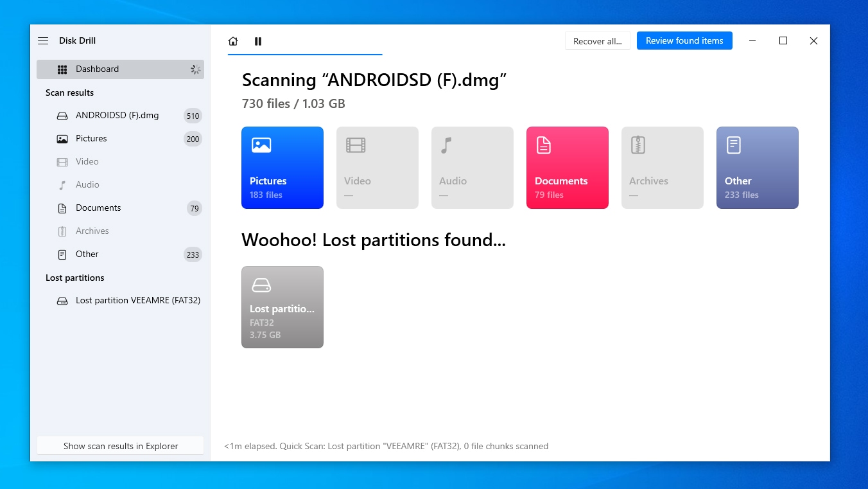Screen dimensions: 868x489
Task: Click the drive icon on Lost partition card
Action: (261, 285)
